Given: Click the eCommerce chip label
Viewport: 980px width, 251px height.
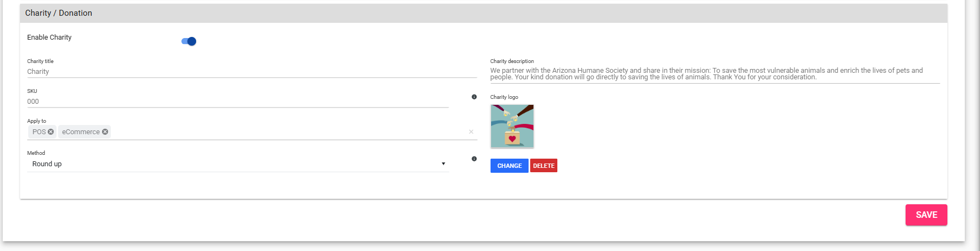Looking at the screenshot, I should 80,132.
